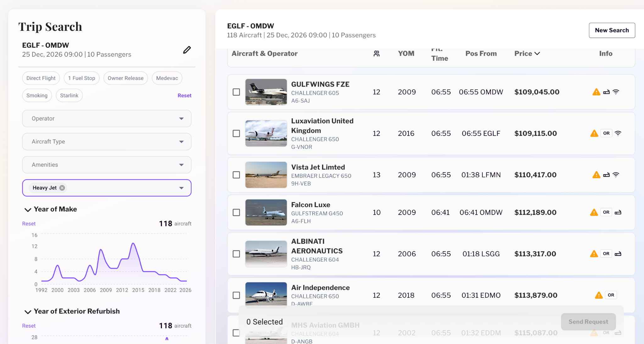
Task: Click warning icon in ALBINATI AERONAUTICS row
Action: tap(594, 254)
